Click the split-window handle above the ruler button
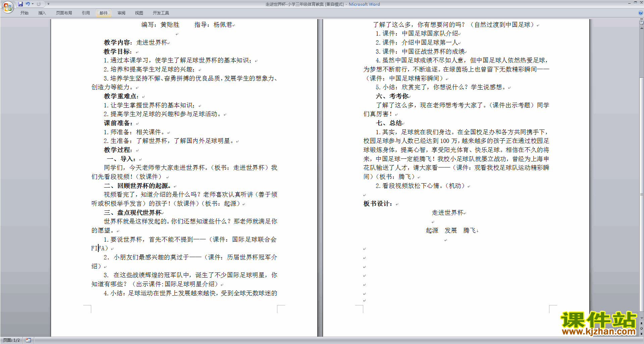Image resolution: width=644 pixels, height=344 pixels. click(x=642, y=19)
